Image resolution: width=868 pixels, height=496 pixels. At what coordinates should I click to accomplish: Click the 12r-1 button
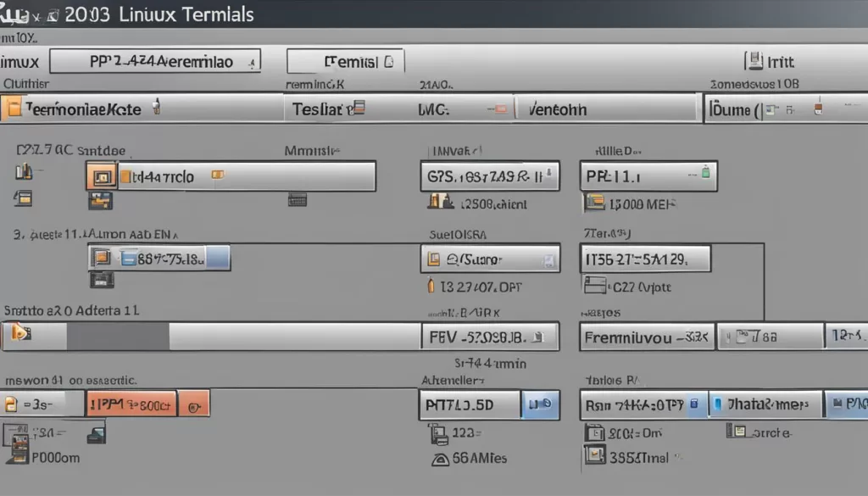847,336
